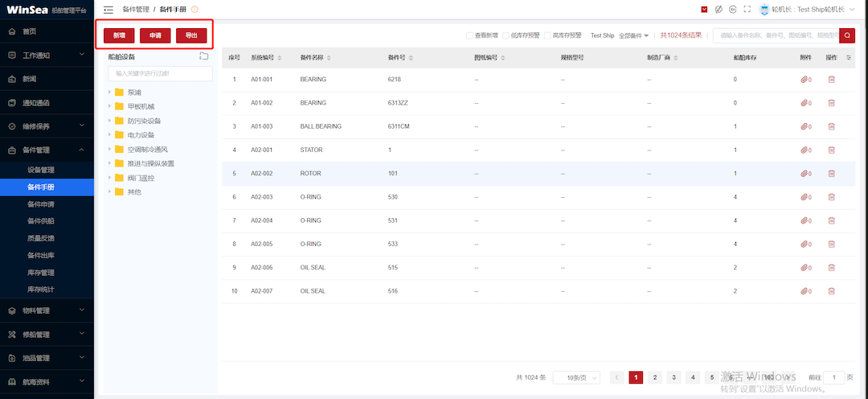868x399 pixels.
Task: Go to page 4
Action: tap(692, 378)
